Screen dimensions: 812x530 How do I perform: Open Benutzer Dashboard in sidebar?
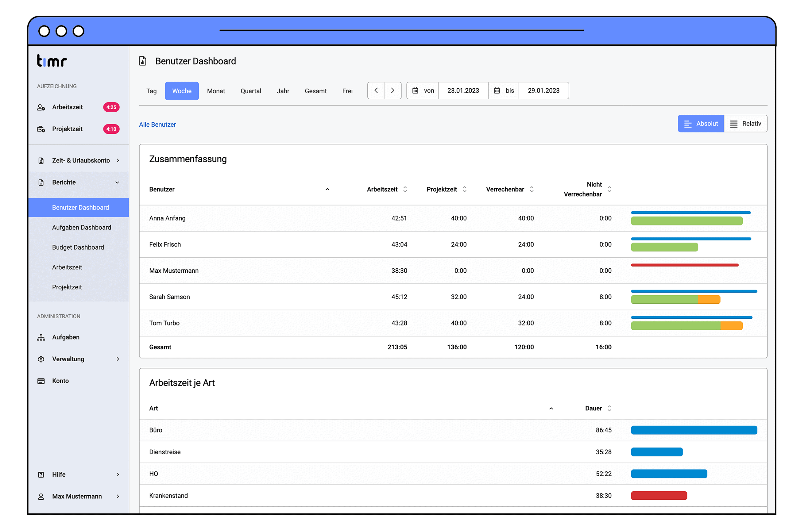pyautogui.click(x=79, y=208)
